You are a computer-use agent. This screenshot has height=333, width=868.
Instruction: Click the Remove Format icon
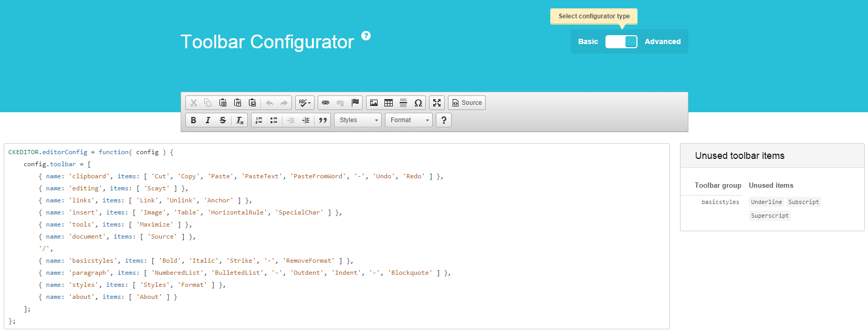coord(239,120)
